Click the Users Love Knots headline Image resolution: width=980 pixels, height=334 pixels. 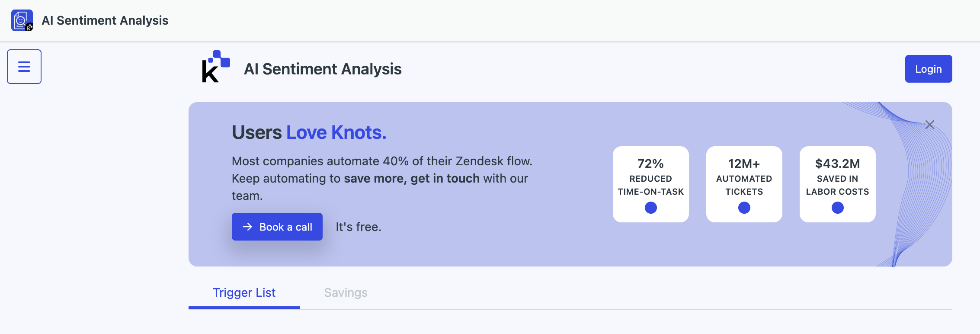[x=309, y=132]
